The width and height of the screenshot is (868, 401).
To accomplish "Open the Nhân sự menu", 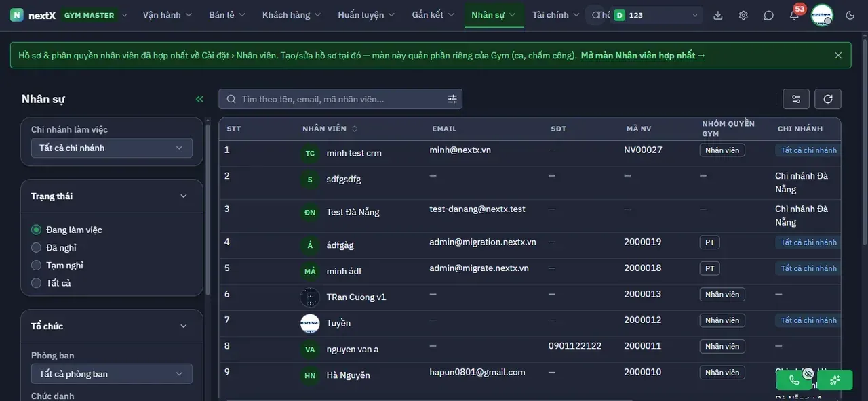I will (x=494, y=15).
